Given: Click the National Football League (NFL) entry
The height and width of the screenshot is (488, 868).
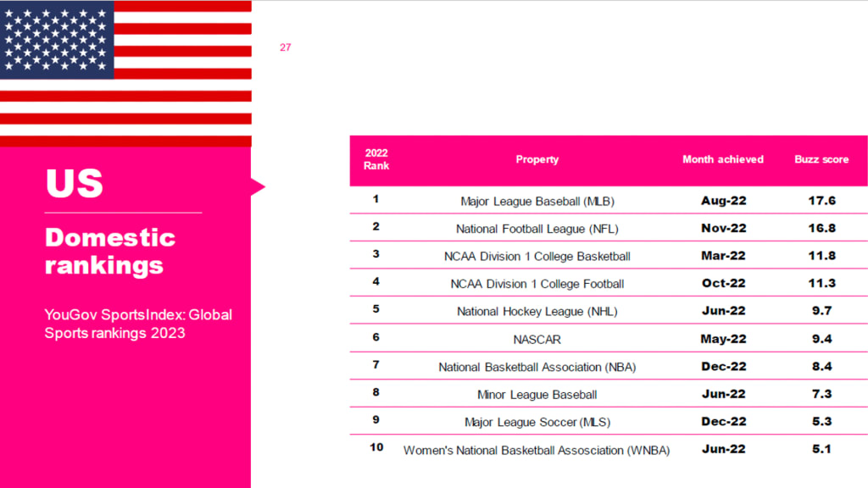Looking at the screenshot, I should (x=537, y=229).
